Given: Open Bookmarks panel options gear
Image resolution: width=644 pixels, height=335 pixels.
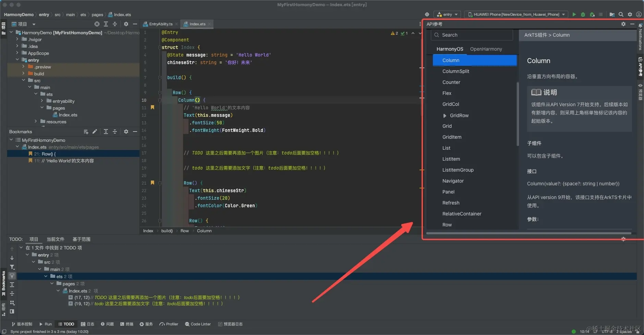Looking at the screenshot, I should [x=126, y=132].
